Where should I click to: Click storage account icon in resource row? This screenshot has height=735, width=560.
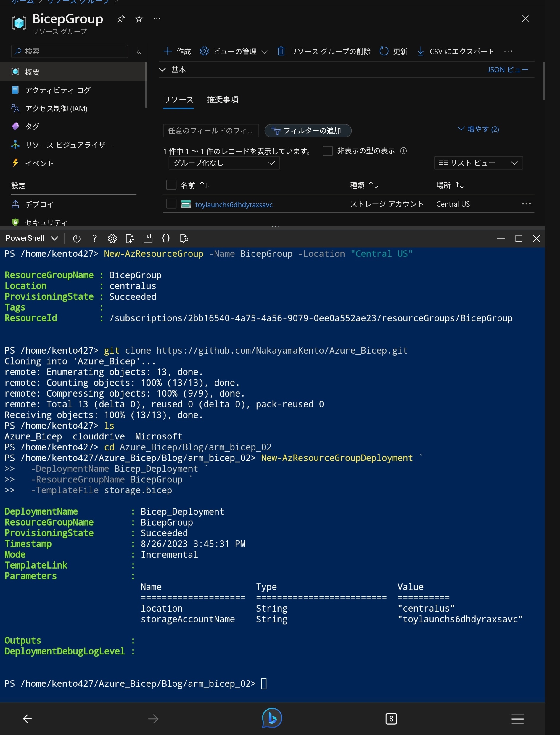186,204
